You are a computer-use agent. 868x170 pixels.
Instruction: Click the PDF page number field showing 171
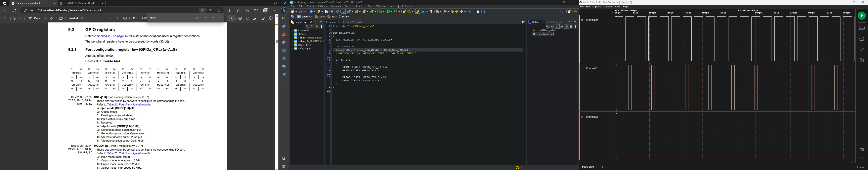point(134,18)
